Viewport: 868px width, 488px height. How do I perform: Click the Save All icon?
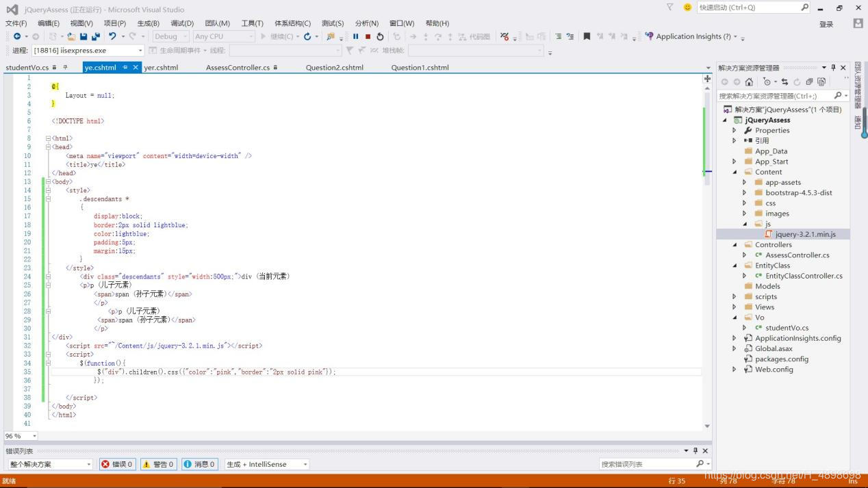pos(95,36)
